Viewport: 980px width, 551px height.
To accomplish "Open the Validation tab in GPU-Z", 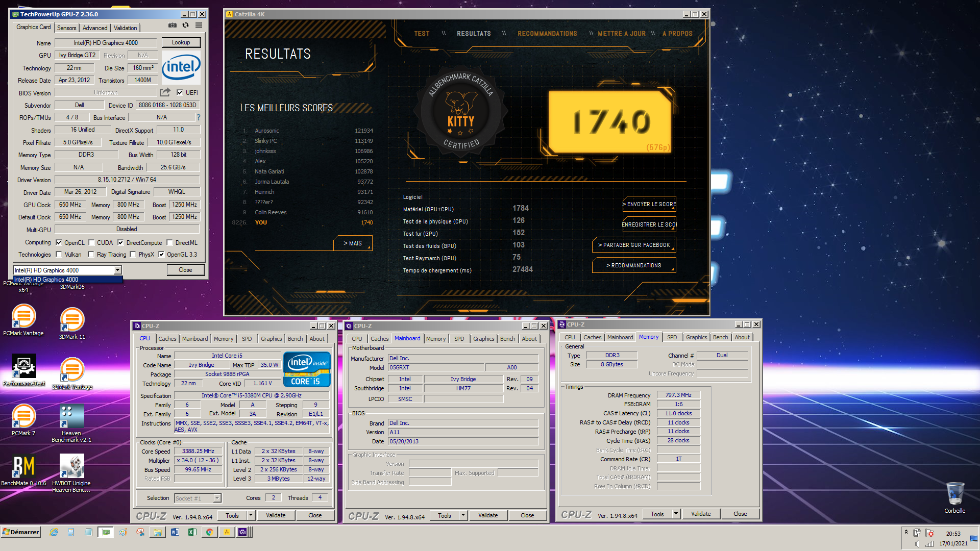I will [125, 28].
